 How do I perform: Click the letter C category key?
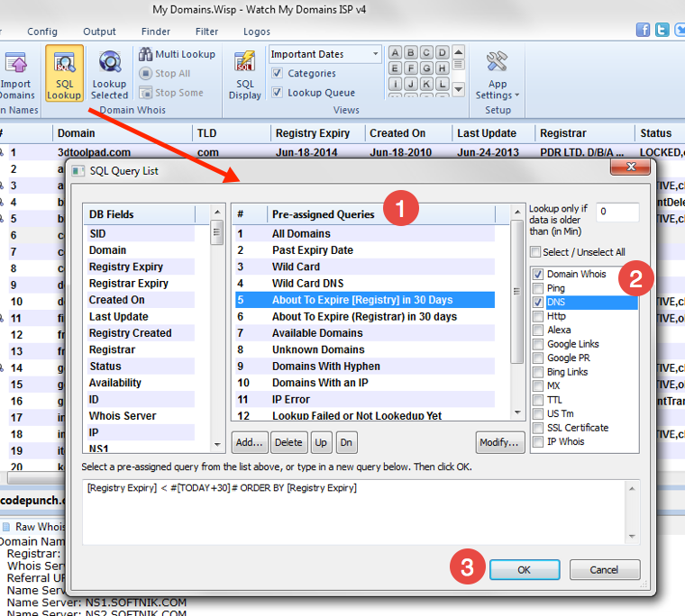pyautogui.click(x=426, y=53)
